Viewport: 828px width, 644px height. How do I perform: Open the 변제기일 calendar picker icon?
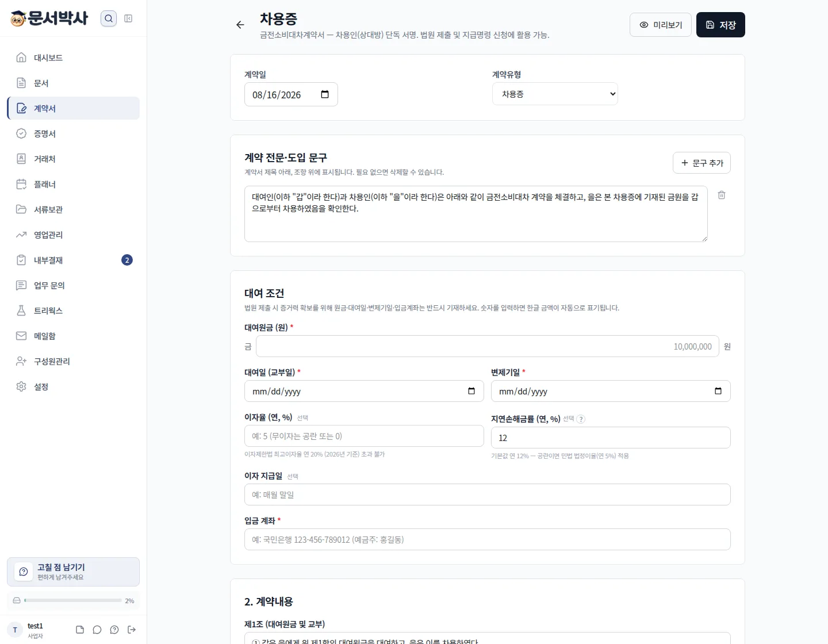(x=718, y=391)
